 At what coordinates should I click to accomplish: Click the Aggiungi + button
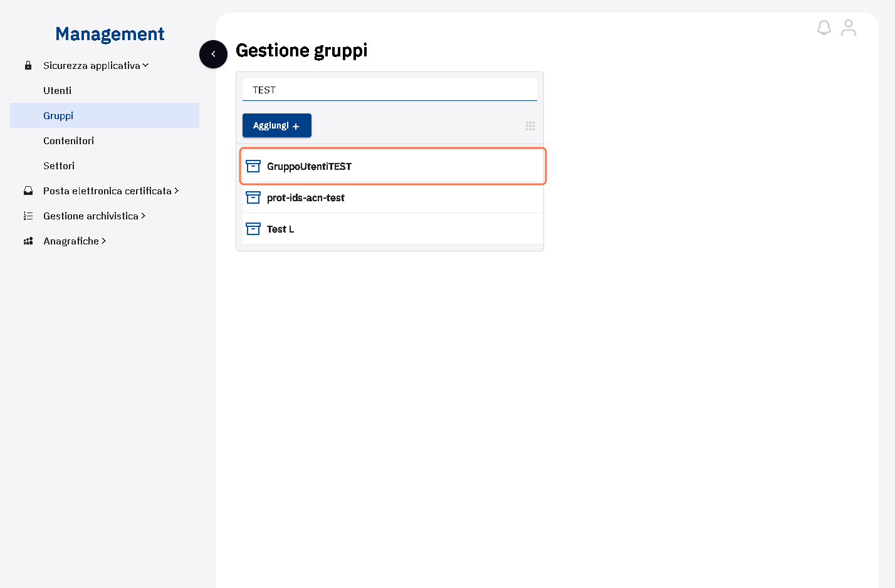coord(277,125)
